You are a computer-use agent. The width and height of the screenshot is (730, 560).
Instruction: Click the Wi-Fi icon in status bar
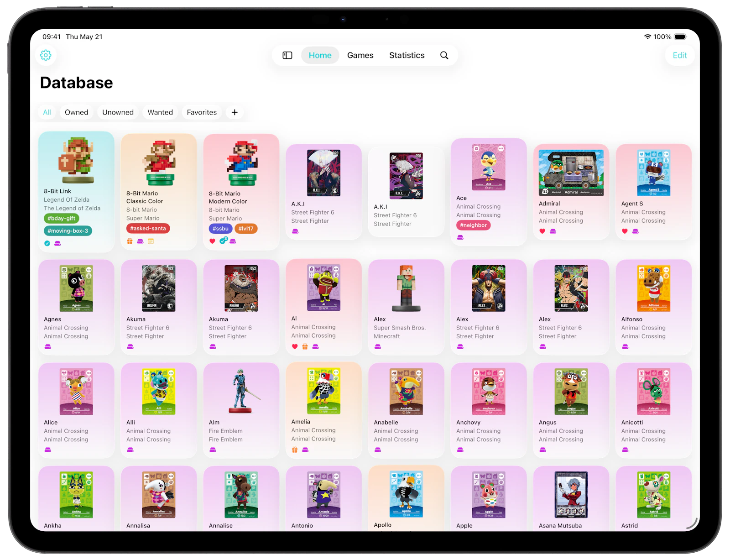coord(647,37)
